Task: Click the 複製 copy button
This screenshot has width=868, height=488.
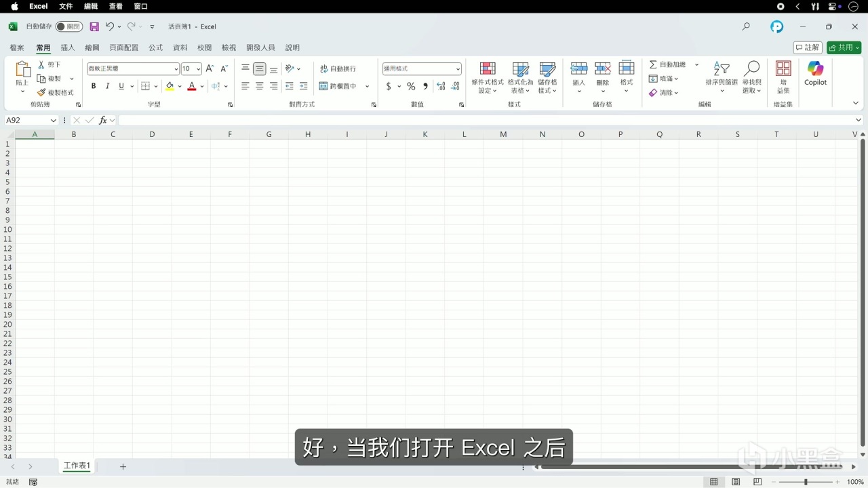Action: pyautogui.click(x=50, y=79)
